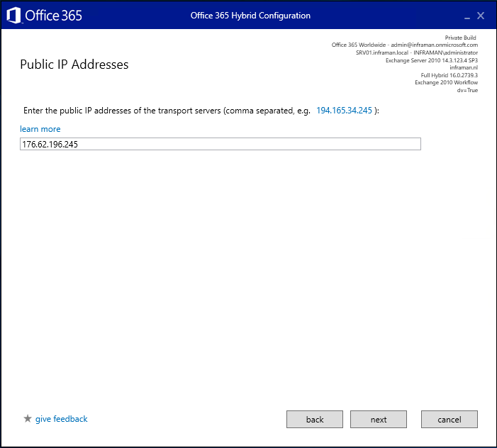497x448 pixels.
Task: Click the star icon beside give feedback
Action: point(28,419)
